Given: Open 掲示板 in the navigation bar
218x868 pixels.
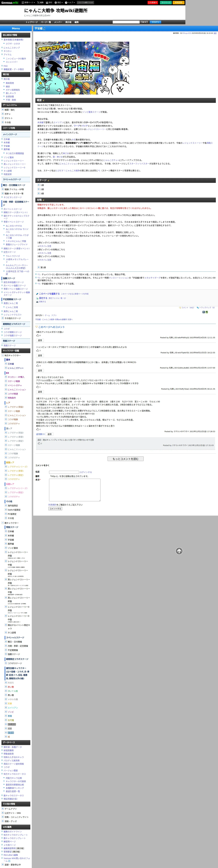Looking at the screenshot, I should coord(68,22).
